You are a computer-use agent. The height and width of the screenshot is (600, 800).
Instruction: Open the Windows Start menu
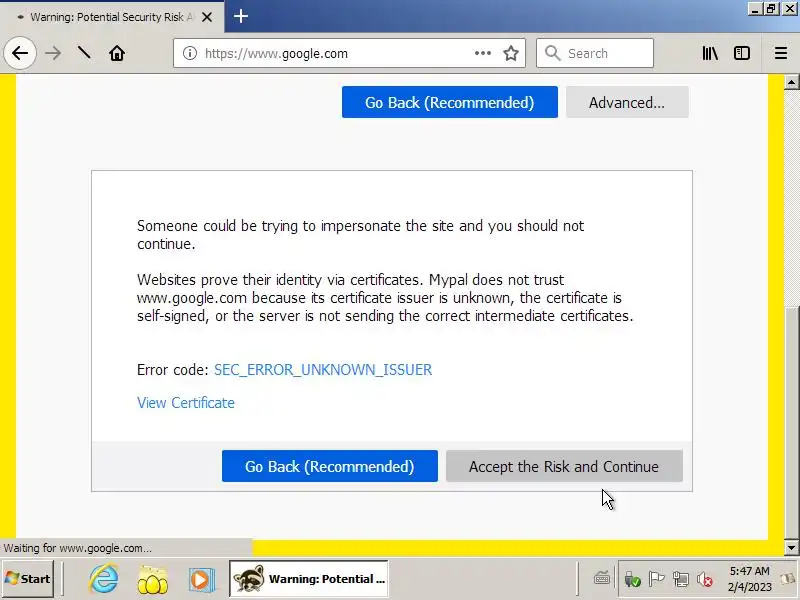click(27, 579)
